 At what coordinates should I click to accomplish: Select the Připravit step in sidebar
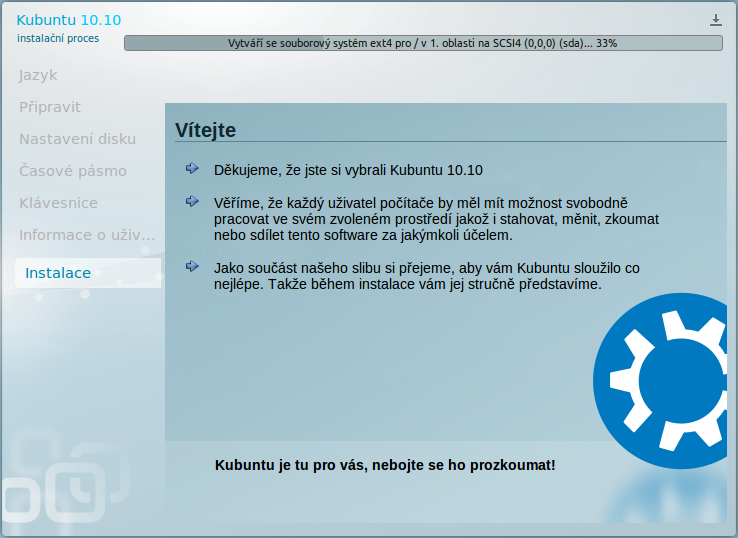[50, 107]
